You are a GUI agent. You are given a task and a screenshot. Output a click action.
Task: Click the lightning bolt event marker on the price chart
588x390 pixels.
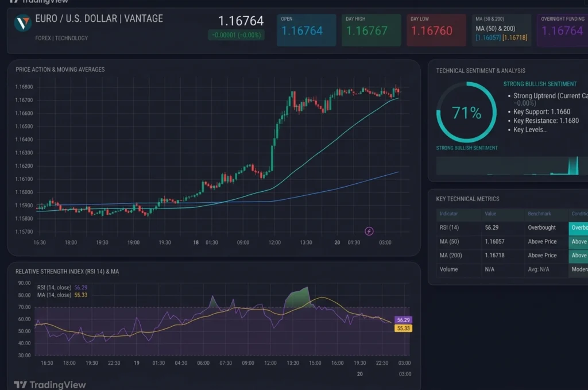[369, 231]
